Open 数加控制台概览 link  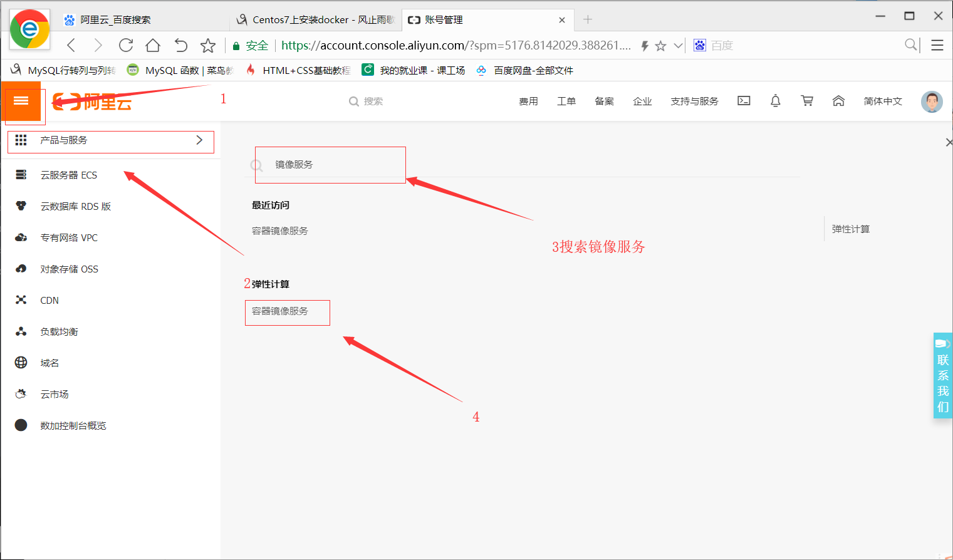tap(73, 425)
